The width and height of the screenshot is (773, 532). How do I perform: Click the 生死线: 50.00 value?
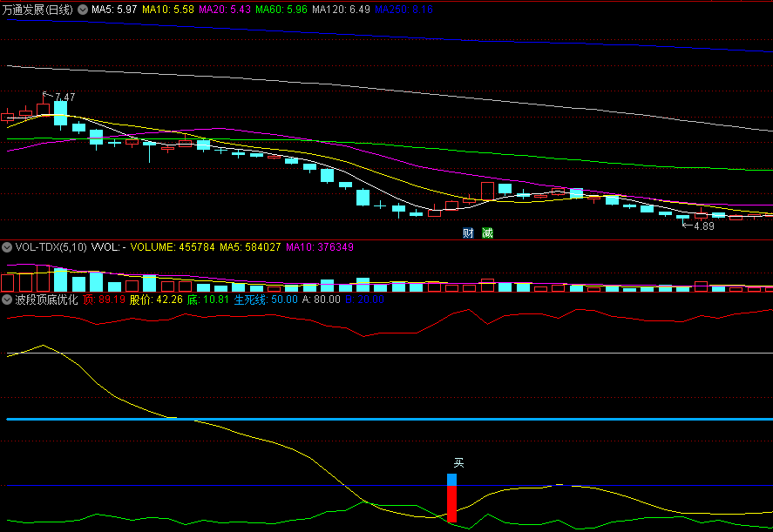pos(266,300)
